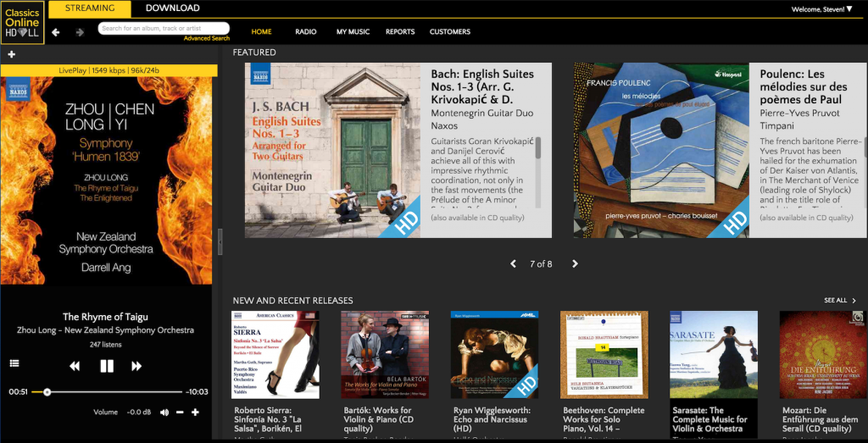Screen dimensions: 868x443
Task: Open the playlist queue icon
Action: [x=14, y=363]
